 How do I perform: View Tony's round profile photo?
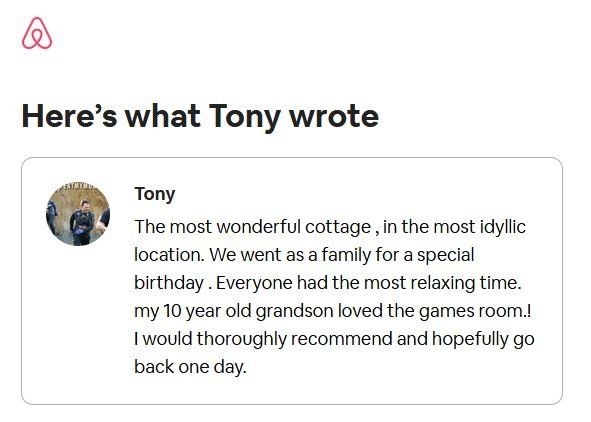(78, 214)
